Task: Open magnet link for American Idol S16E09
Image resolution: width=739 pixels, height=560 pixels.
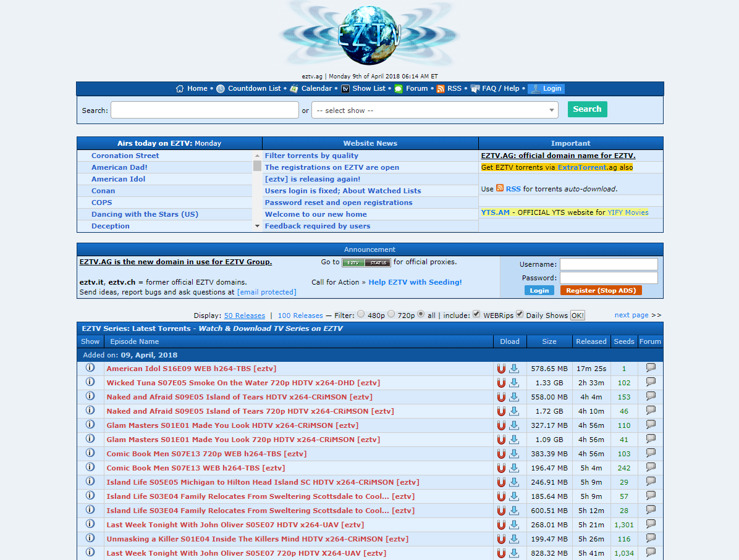Action: (501, 369)
